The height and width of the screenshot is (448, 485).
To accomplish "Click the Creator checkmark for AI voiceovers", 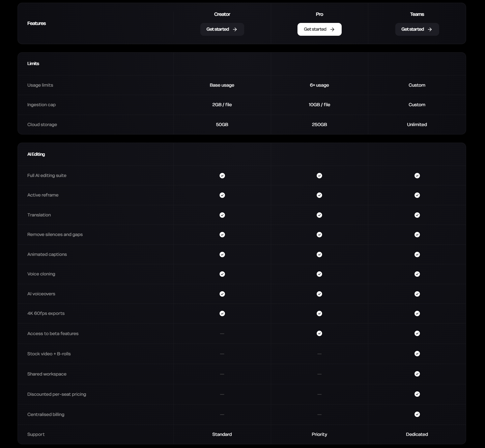I will click(x=222, y=294).
